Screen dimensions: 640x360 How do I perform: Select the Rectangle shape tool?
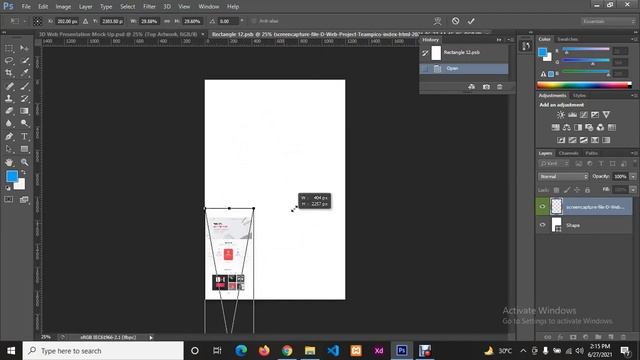tap(24, 149)
